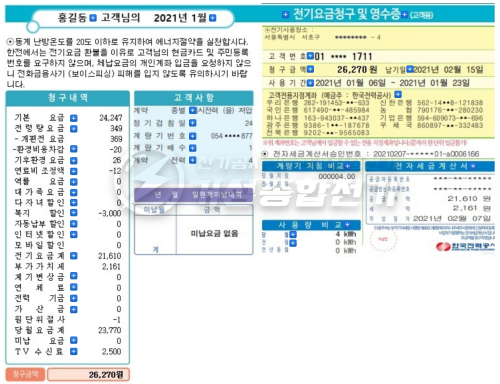500x384 pixels.
Task: Open the plus icon beside 사용기간
Action: pos(310,82)
